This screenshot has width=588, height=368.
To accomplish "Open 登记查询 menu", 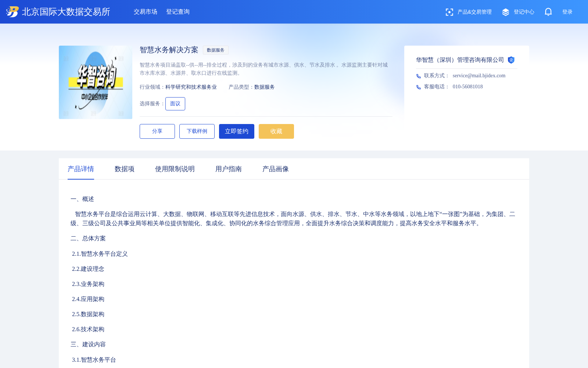I will coord(178,12).
